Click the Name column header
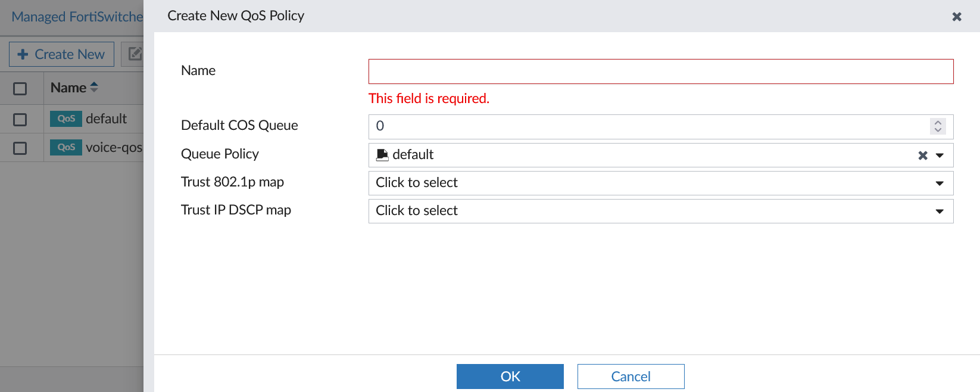This screenshot has width=980, height=392. pos(68,88)
